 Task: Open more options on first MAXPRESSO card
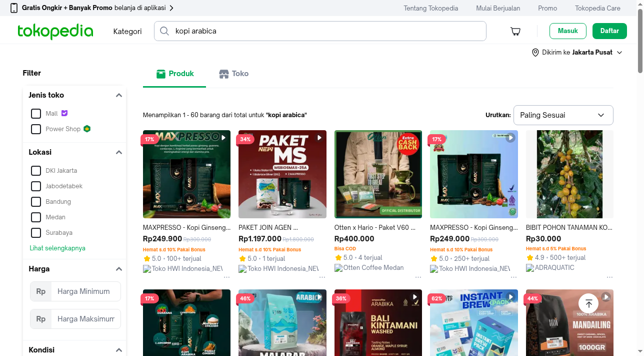point(226,276)
